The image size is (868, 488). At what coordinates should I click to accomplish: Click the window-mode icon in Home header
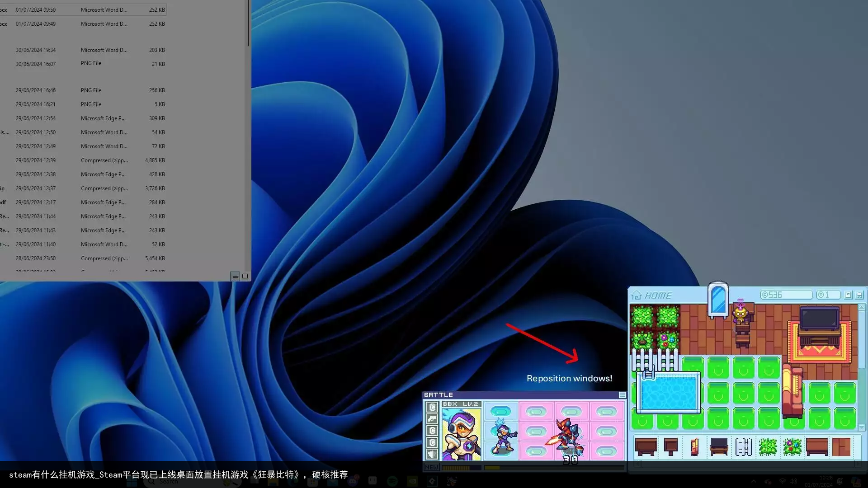[848, 295]
